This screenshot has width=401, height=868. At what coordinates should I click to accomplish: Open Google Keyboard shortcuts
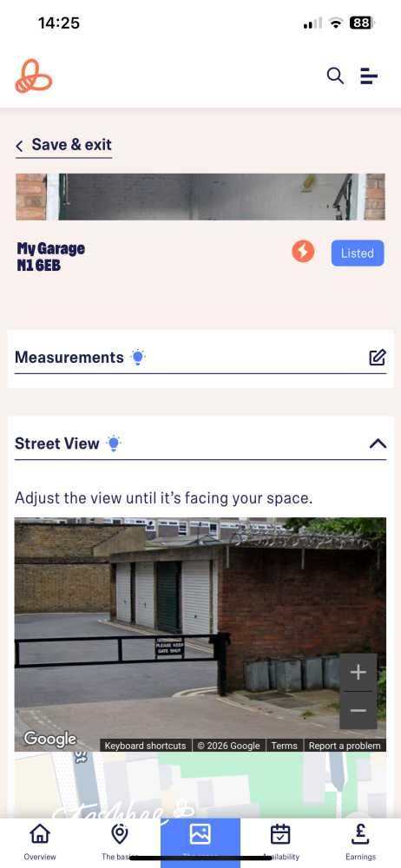pyautogui.click(x=145, y=746)
